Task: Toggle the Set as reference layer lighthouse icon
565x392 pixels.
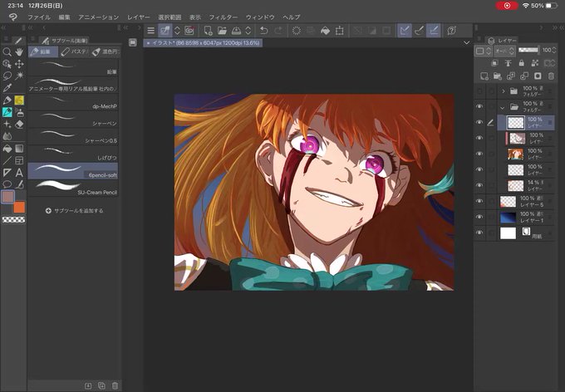Action: [508, 63]
